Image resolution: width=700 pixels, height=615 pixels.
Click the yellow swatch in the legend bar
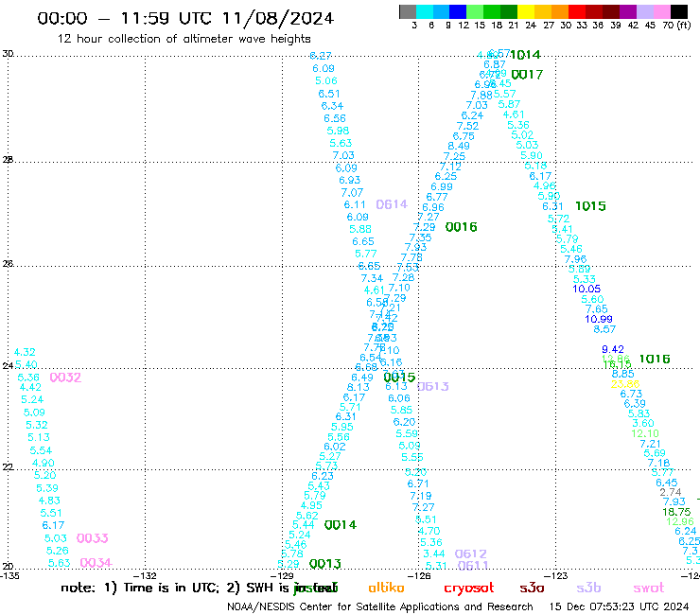(x=526, y=11)
